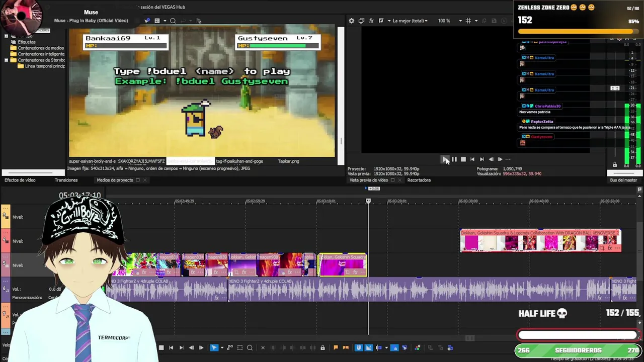Open color grading panel icon
The image size is (644, 362).
coord(417,347)
